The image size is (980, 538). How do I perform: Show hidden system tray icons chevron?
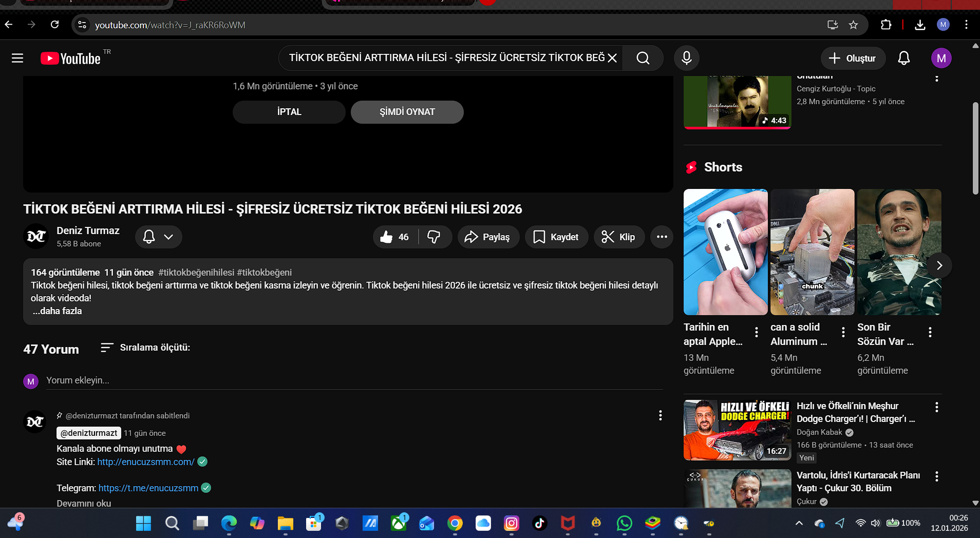pyautogui.click(x=799, y=523)
